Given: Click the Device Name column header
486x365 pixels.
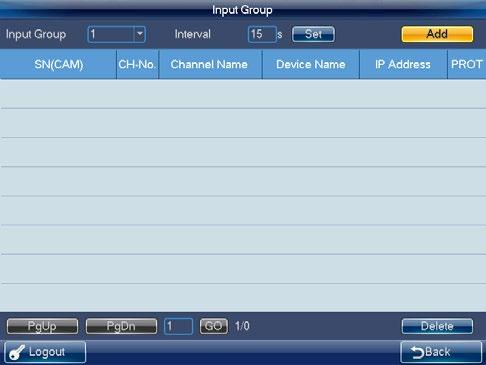Looking at the screenshot, I should [311, 64].
